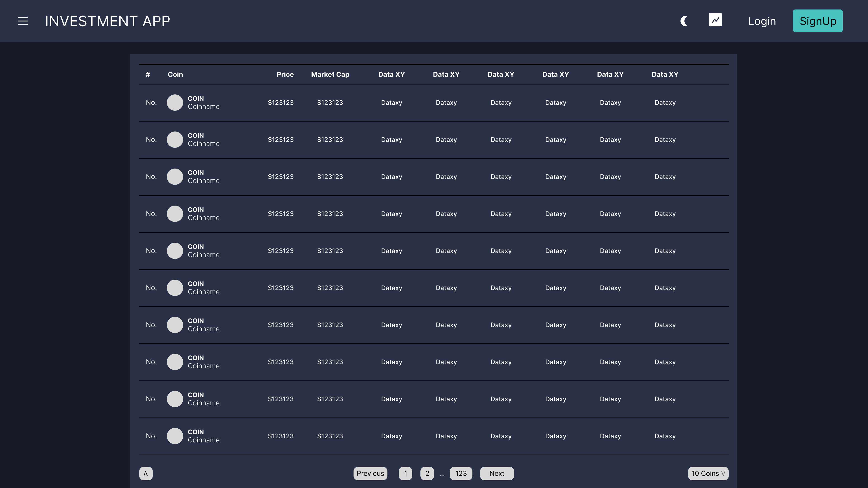Click the coin avatar in the first row
This screenshot has height=488, width=868.
[175, 102]
